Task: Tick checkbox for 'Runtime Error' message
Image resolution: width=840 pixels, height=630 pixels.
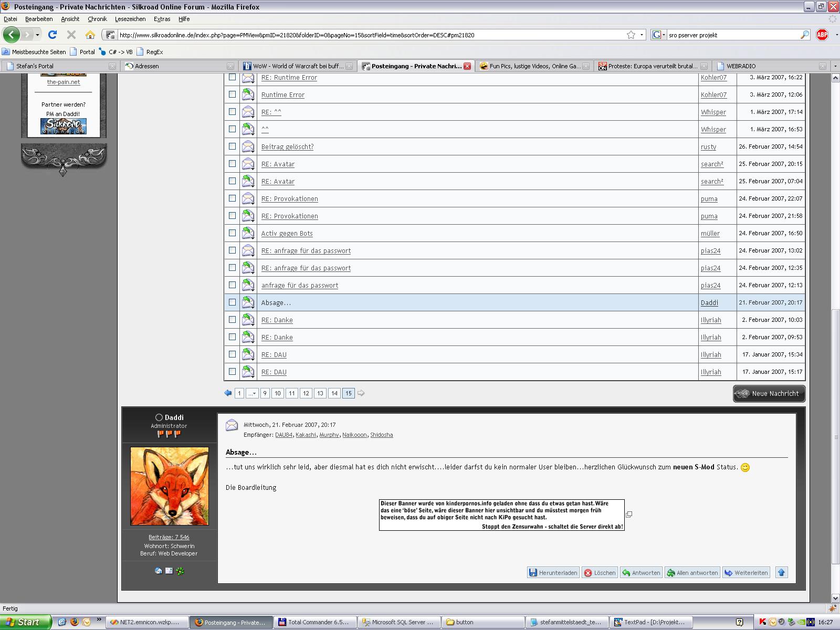Action: pyautogui.click(x=232, y=94)
